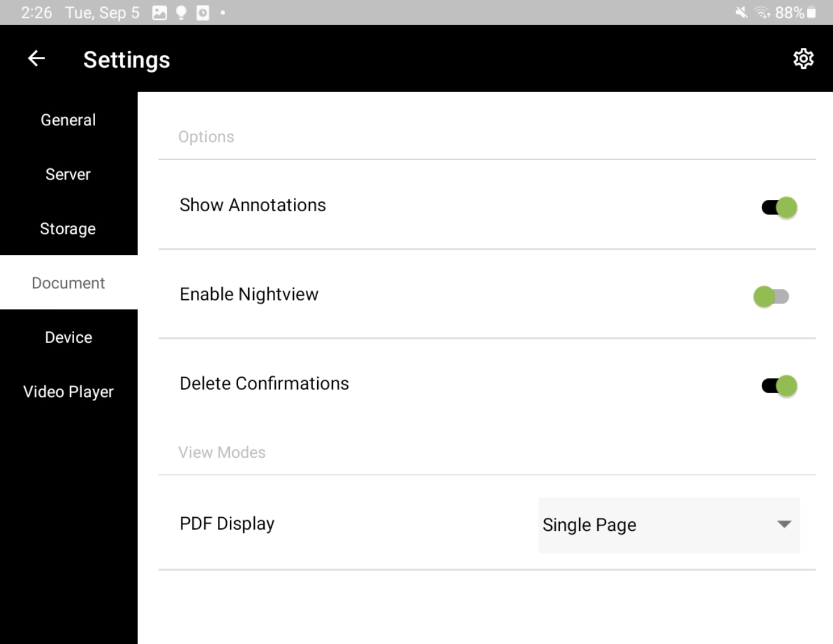Tap the clock app notification icon
Screen dimensions: 833x644
tap(203, 13)
